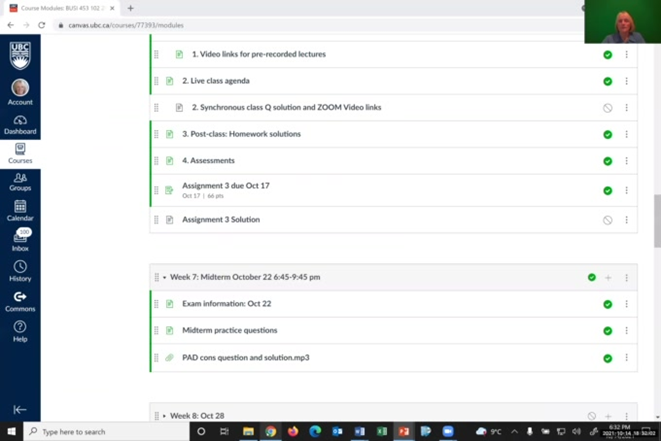The width and height of the screenshot is (661, 441).
Task: Open the Dashboard icon in sidebar
Action: (20, 124)
